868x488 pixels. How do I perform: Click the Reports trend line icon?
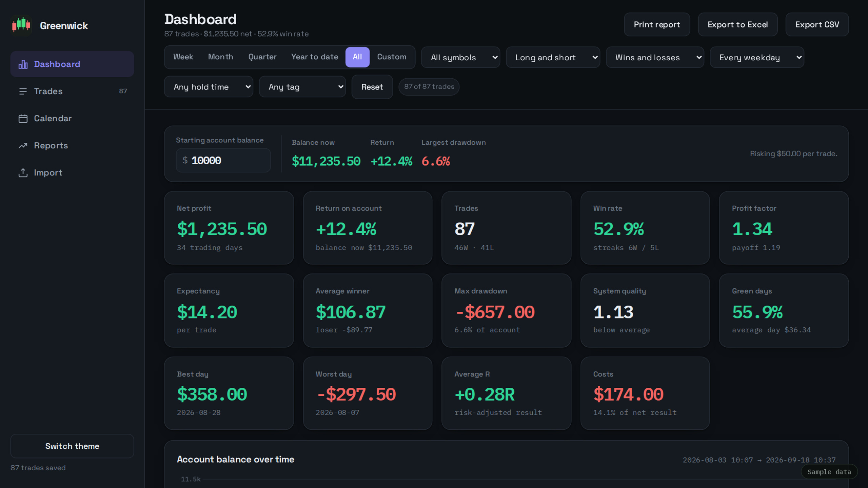[x=23, y=145]
